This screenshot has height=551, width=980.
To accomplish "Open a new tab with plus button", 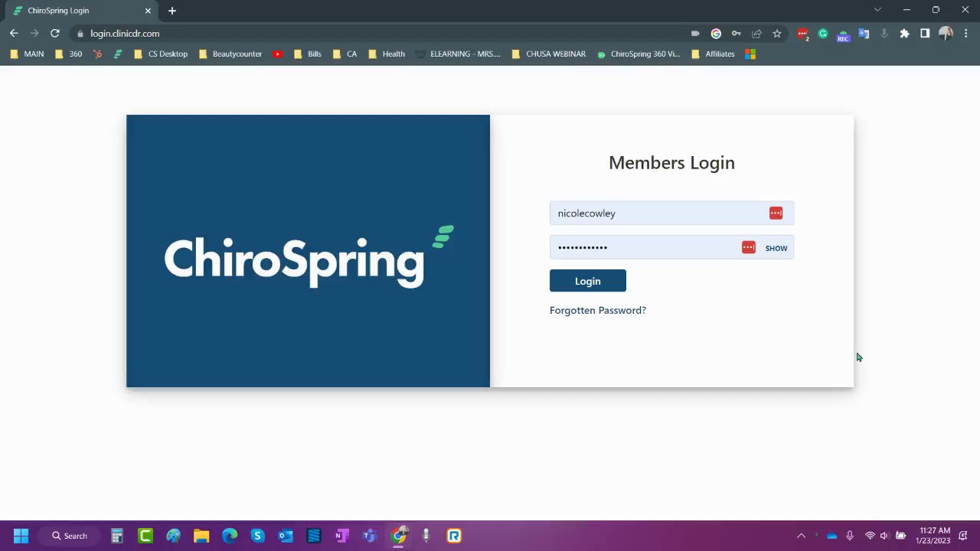I will pos(172,11).
